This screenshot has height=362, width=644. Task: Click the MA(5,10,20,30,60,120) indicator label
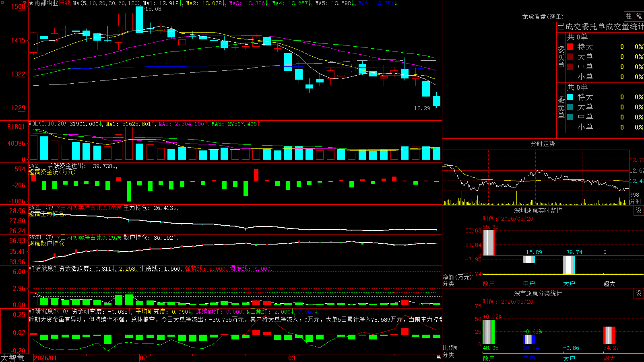[107, 3]
